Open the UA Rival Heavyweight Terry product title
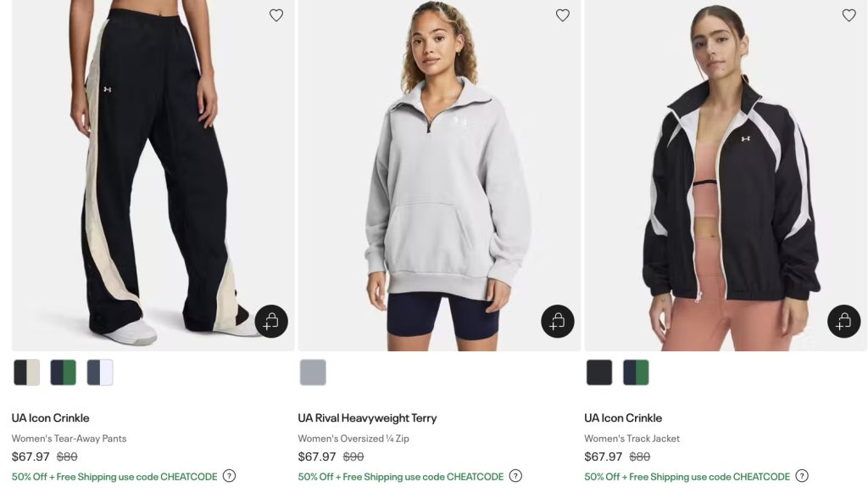Screen dimensions: 868x504 click(x=367, y=417)
